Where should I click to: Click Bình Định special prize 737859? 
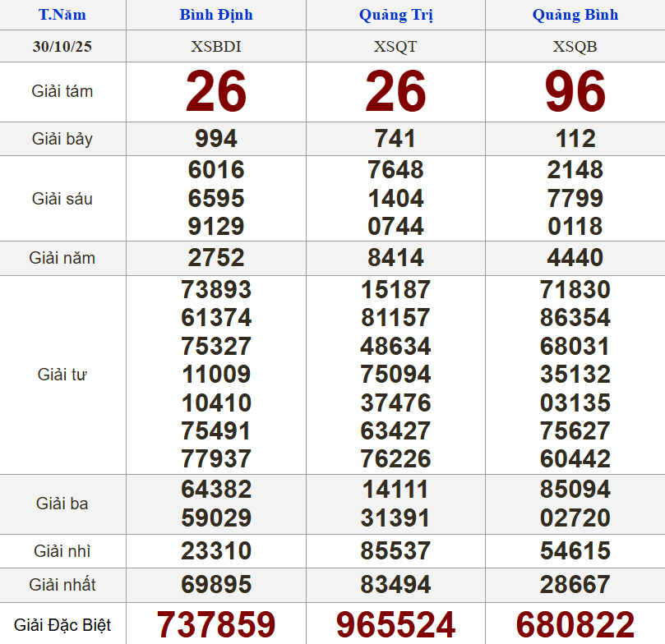[x=216, y=625]
